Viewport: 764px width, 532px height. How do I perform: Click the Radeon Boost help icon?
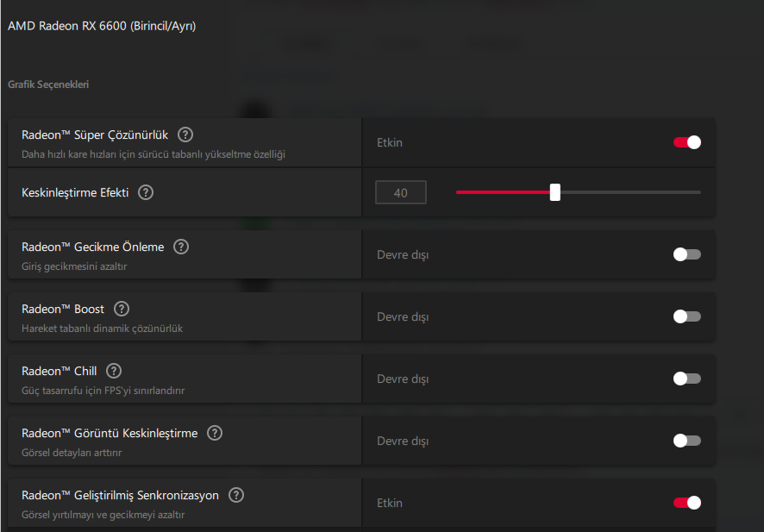point(122,309)
